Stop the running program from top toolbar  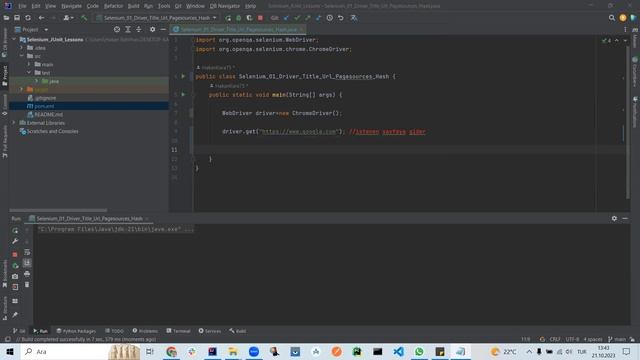[260, 18]
